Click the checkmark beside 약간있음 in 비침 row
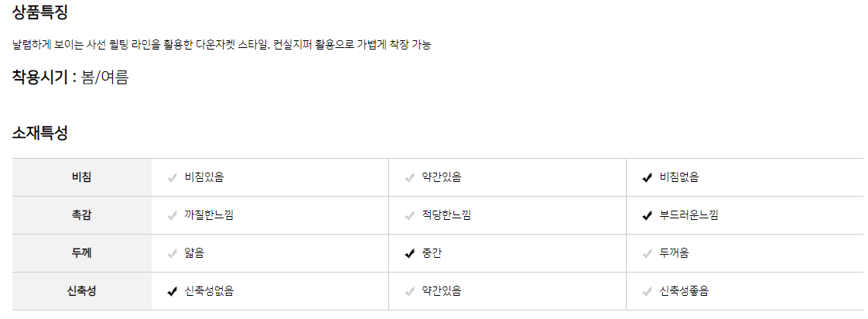Image resolution: width=868 pixels, height=319 pixels. tap(409, 177)
